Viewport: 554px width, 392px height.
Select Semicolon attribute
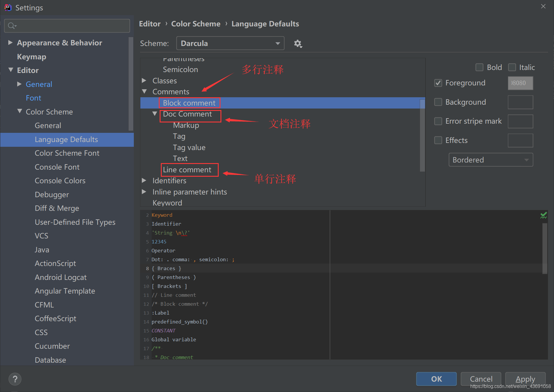[x=180, y=69]
